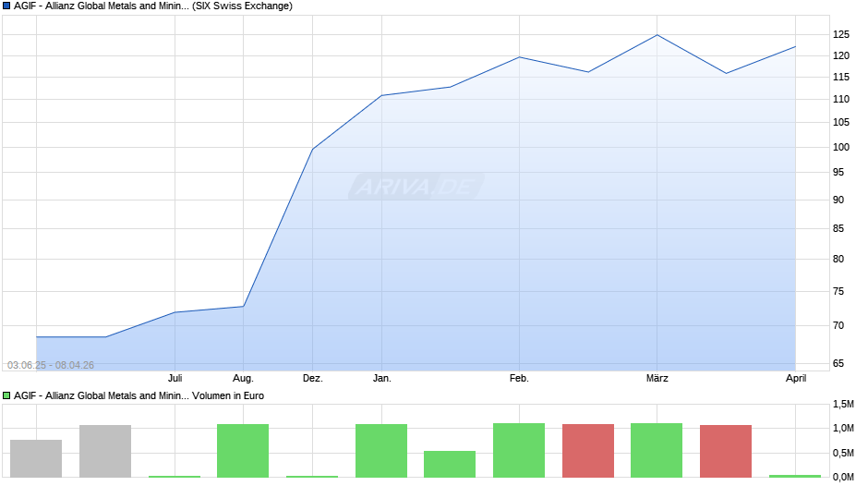This screenshot has height=486, width=868.
Task: Click the green volume bar above Feb.
Action: click(x=519, y=451)
